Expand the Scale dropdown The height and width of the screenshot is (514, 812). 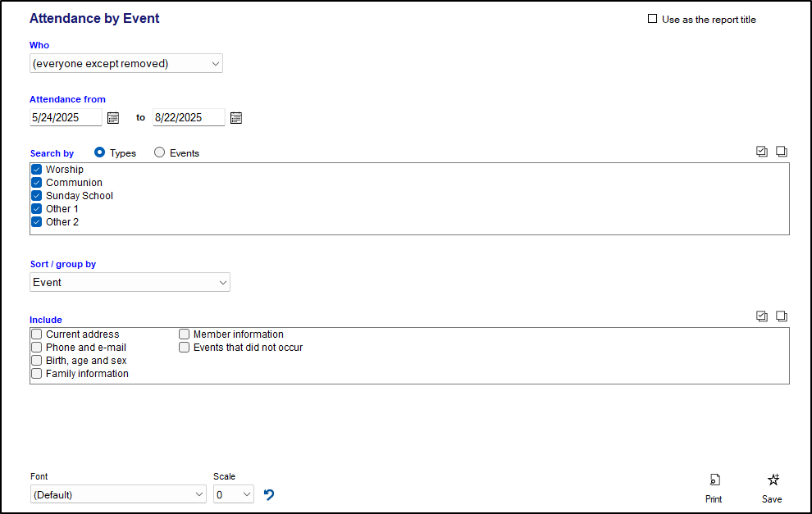tap(233, 494)
